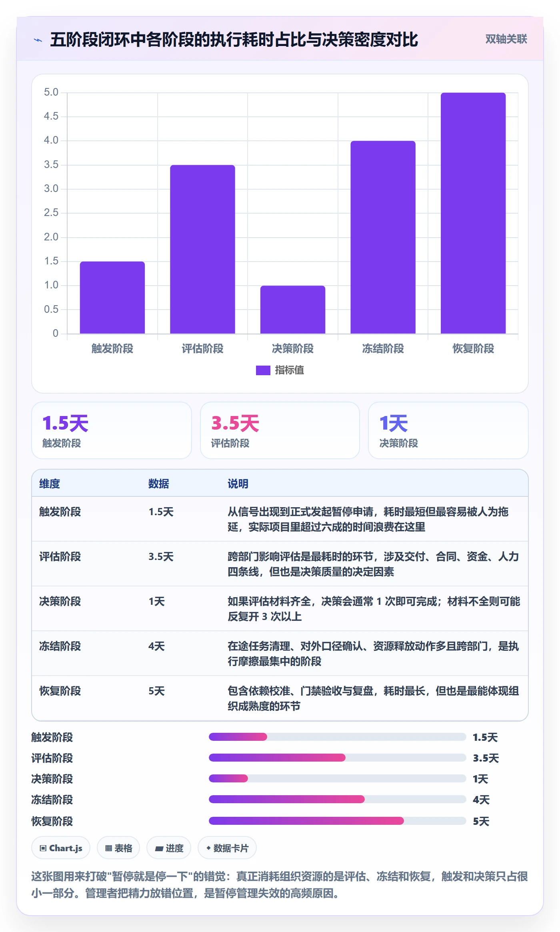Click the description starting with 如果评估材料齐全
560x932 pixels.
(x=374, y=609)
